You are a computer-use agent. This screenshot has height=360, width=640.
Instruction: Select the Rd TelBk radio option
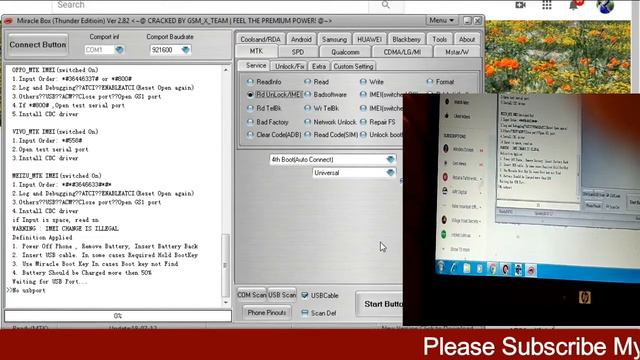tap(264, 109)
